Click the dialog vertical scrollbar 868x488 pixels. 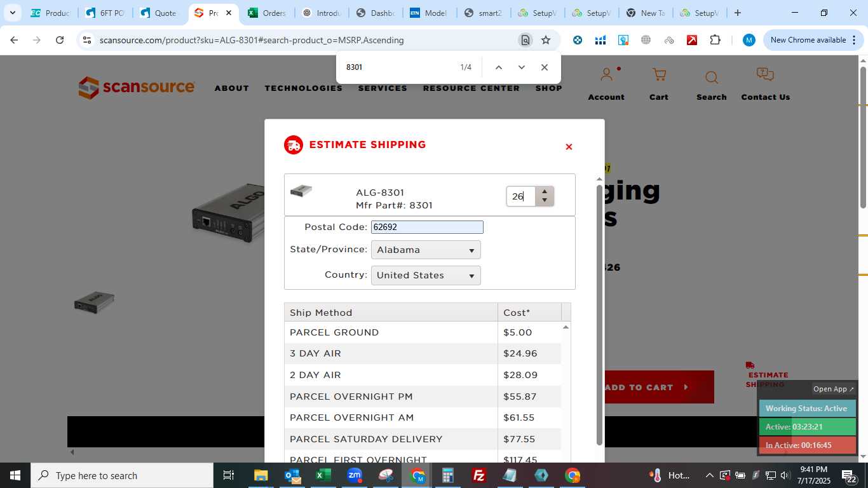coord(599,315)
